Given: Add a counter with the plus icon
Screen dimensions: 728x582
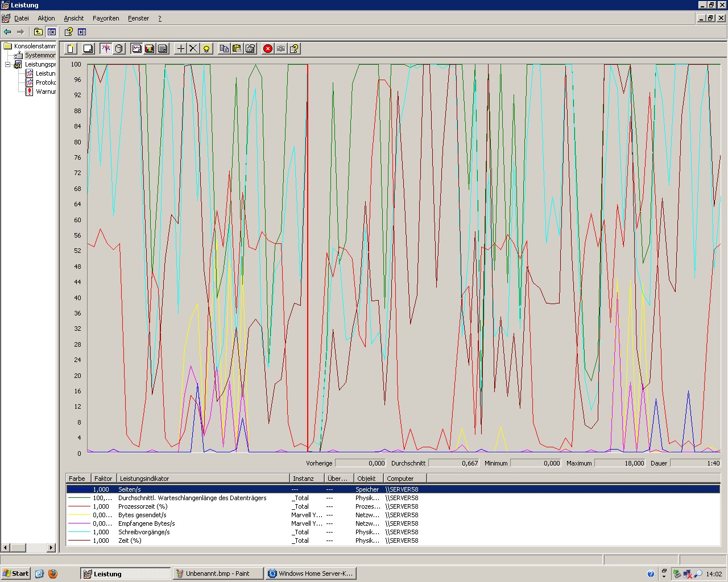Looking at the screenshot, I should tap(180, 48).
